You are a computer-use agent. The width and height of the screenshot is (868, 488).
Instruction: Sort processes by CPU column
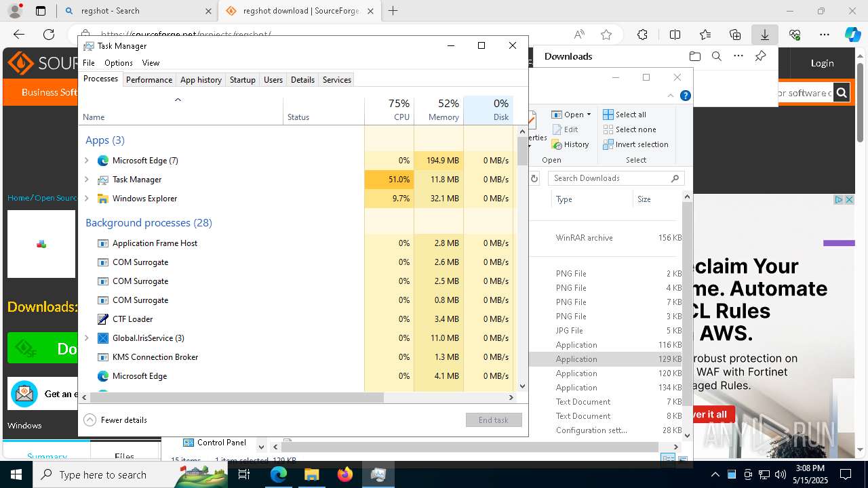point(389,110)
